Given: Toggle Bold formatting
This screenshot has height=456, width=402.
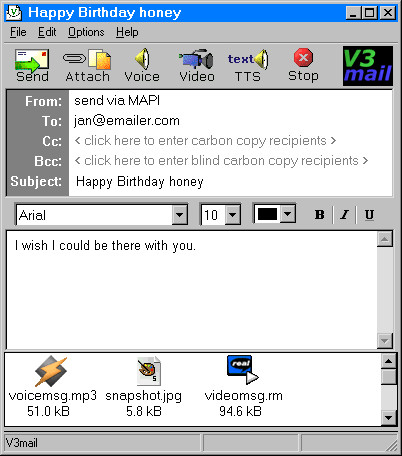Looking at the screenshot, I should pyautogui.click(x=320, y=214).
